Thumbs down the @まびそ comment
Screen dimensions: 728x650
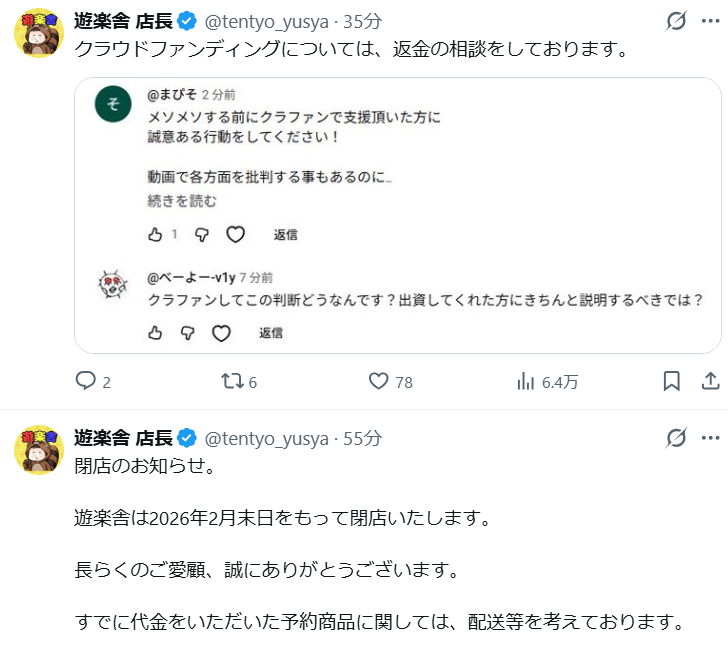click(201, 235)
